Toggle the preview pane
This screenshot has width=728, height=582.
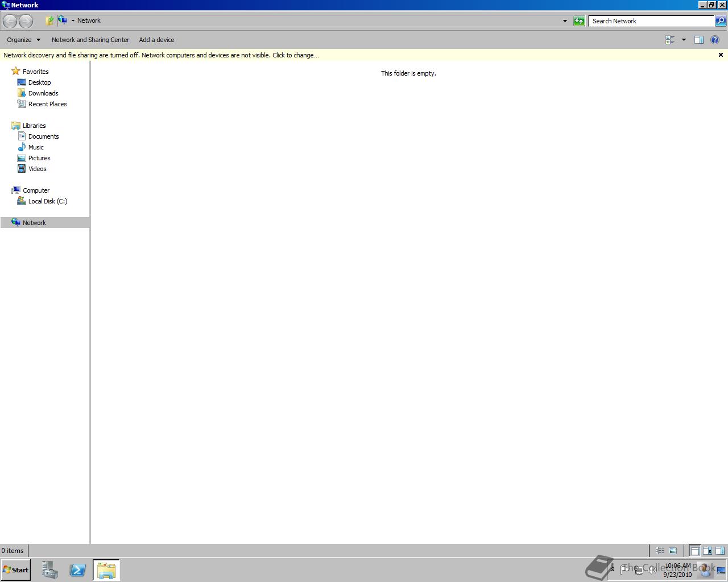click(x=699, y=40)
